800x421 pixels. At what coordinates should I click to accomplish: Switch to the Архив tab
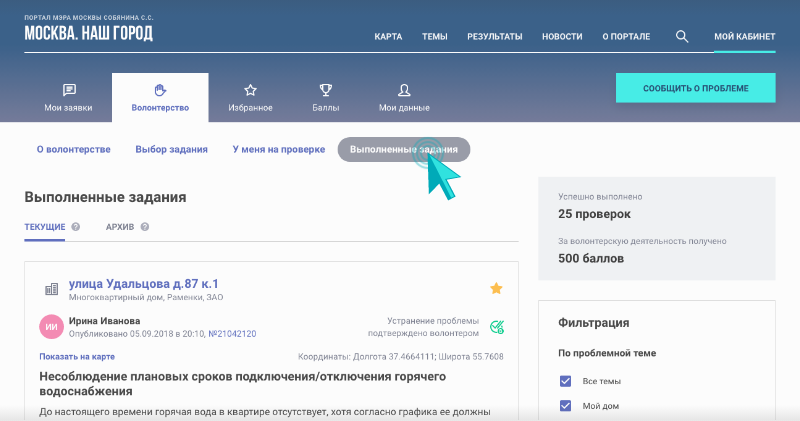pyautogui.click(x=120, y=227)
